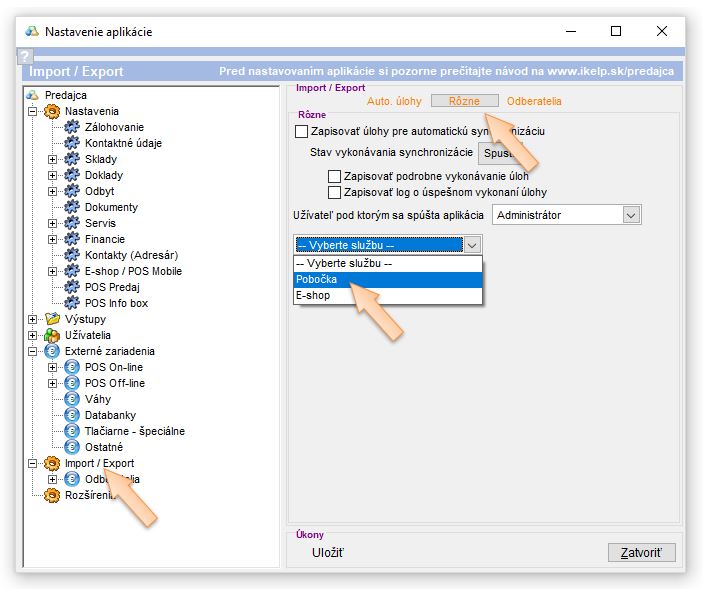Expand the Financie tree node
Image resolution: width=705 pixels, height=592 pixels.
tap(53, 239)
